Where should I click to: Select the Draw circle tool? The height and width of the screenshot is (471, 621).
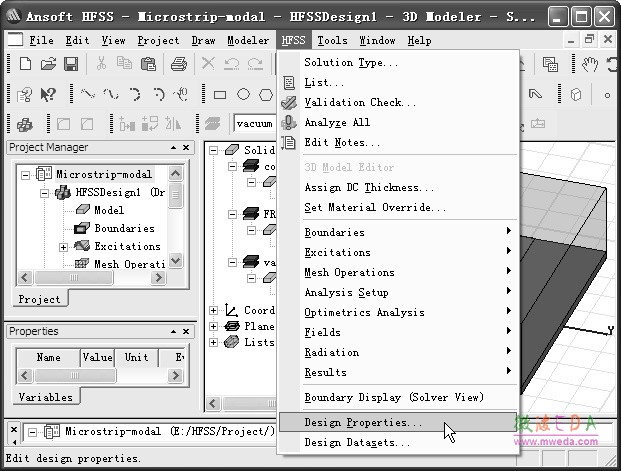pos(243,94)
